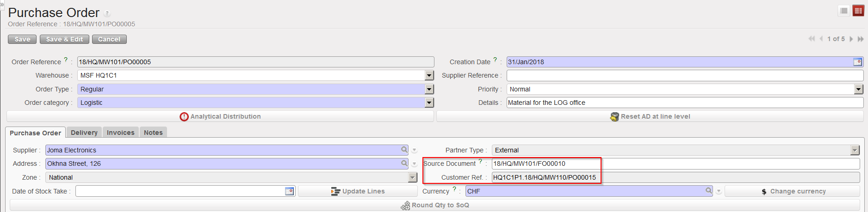Viewport: 868px width, 212px height.
Task: Click Supplier search magnifier icon
Action: pyautogui.click(x=404, y=150)
